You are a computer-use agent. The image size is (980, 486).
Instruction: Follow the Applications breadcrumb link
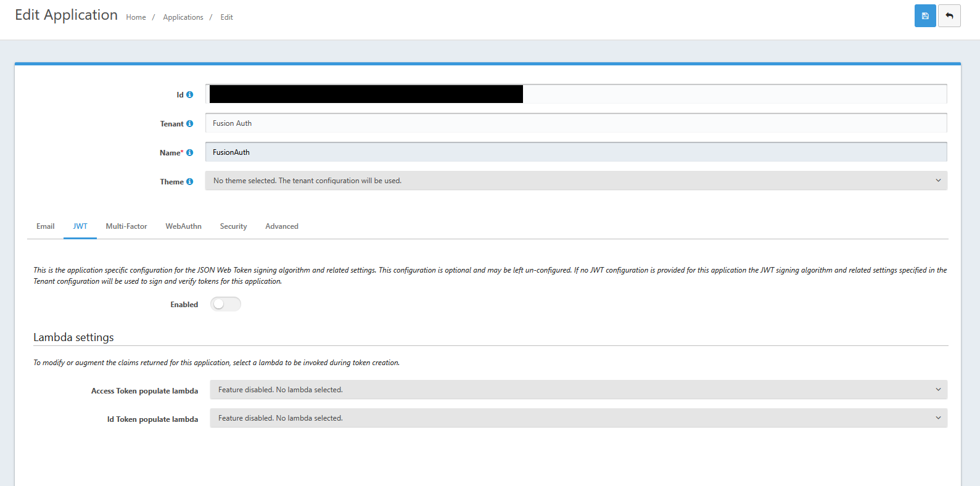click(183, 17)
